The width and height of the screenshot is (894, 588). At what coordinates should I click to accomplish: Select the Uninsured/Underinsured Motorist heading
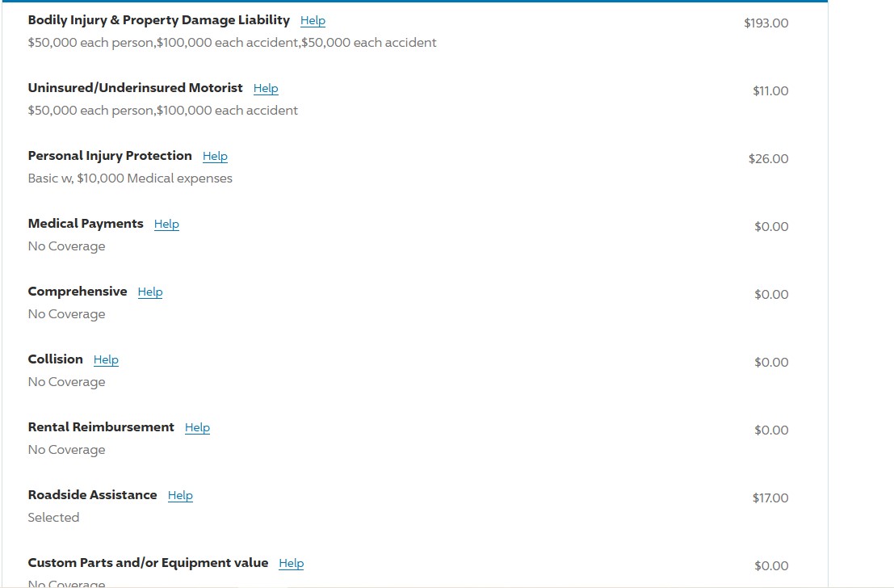click(135, 88)
